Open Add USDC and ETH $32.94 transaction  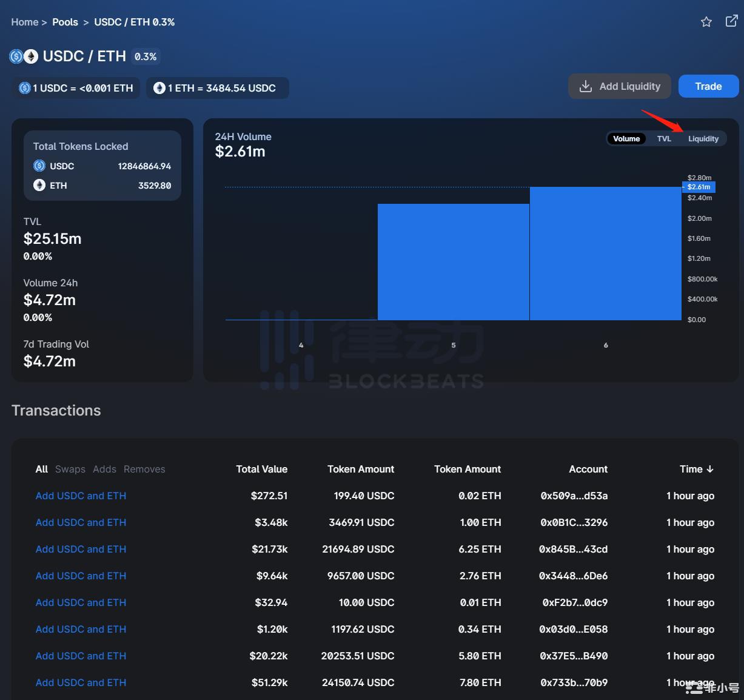[x=81, y=602]
